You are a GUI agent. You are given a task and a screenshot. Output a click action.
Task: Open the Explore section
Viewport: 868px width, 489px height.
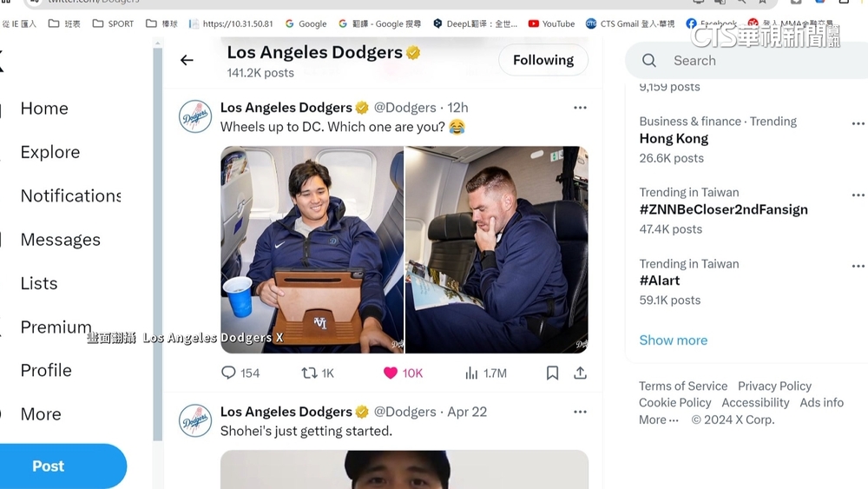click(x=49, y=152)
